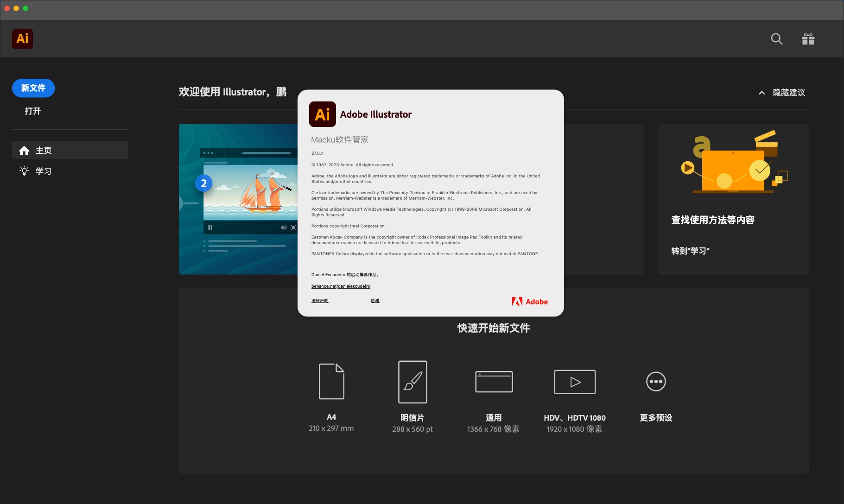Minimize the window with yellow button
The image size is (844, 504).
(x=16, y=8)
